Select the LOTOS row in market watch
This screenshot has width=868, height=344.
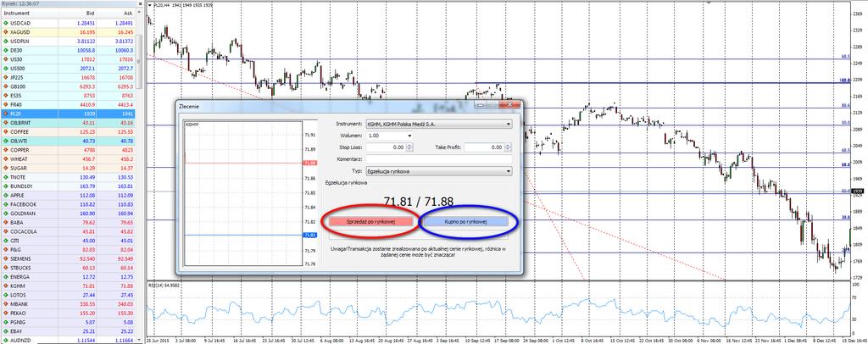click(68, 294)
